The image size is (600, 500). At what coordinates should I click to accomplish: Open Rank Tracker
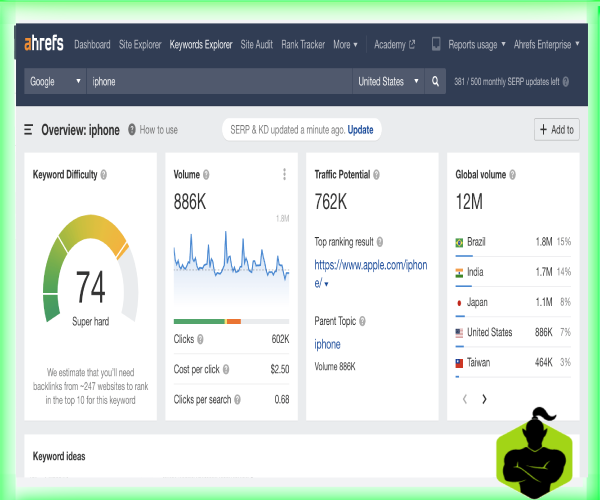303,44
